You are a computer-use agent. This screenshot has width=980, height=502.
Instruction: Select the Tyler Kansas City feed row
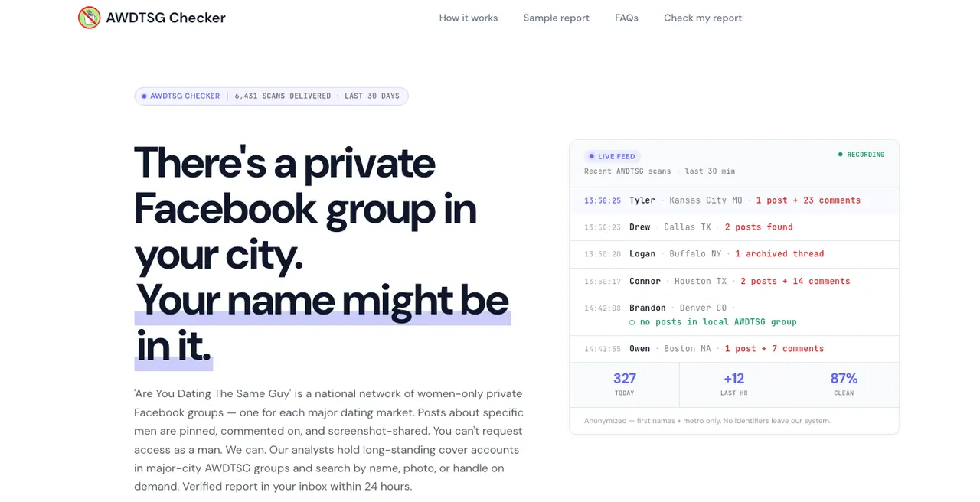pyautogui.click(x=734, y=200)
